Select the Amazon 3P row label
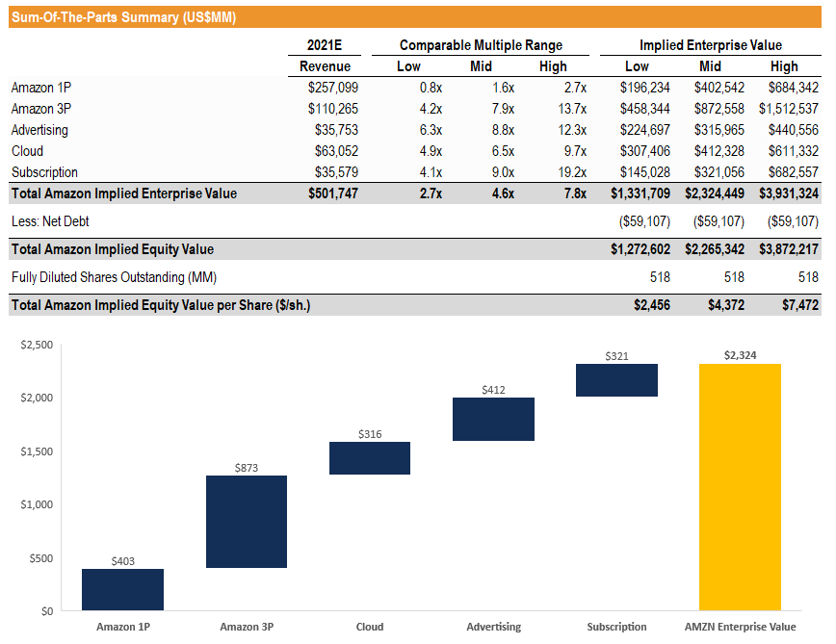Image resolution: width=836 pixels, height=644 pixels. coord(41,109)
